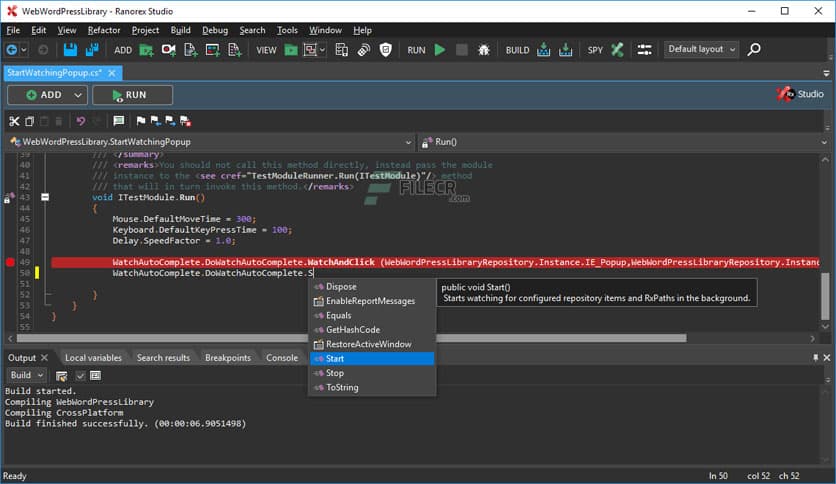Add new repository icon in toolbar
The height and width of the screenshot is (484, 836).
click(x=213, y=50)
